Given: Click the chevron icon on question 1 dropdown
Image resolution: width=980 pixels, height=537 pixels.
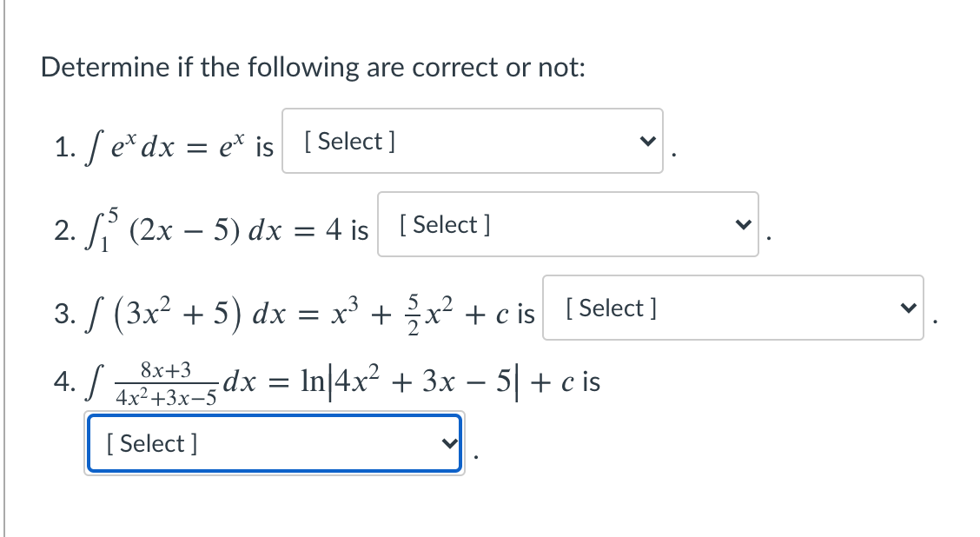Looking at the screenshot, I should [647, 141].
